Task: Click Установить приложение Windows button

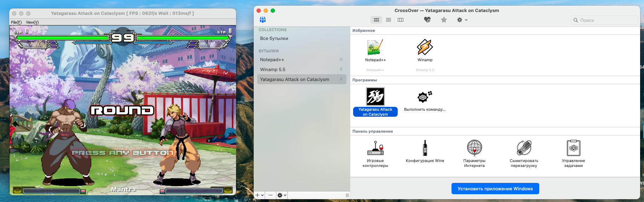Action: (495, 189)
